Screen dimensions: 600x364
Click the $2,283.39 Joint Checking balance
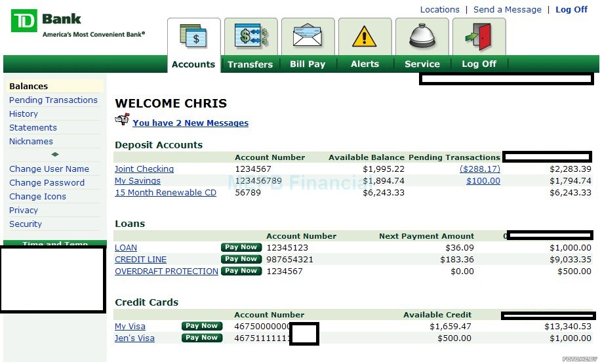(x=570, y=169)
